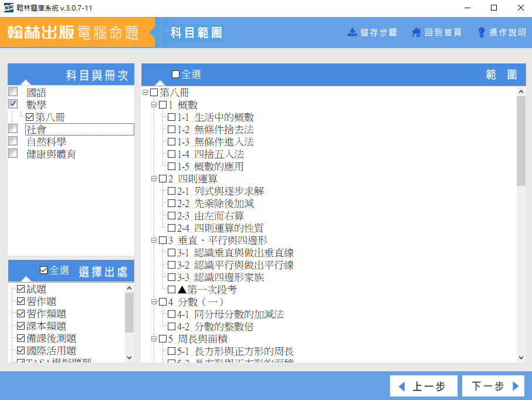Click the 範圍 list vertical scrollbar thumb
This screenshot has width=532, height=400.
[x=521, y=141]
